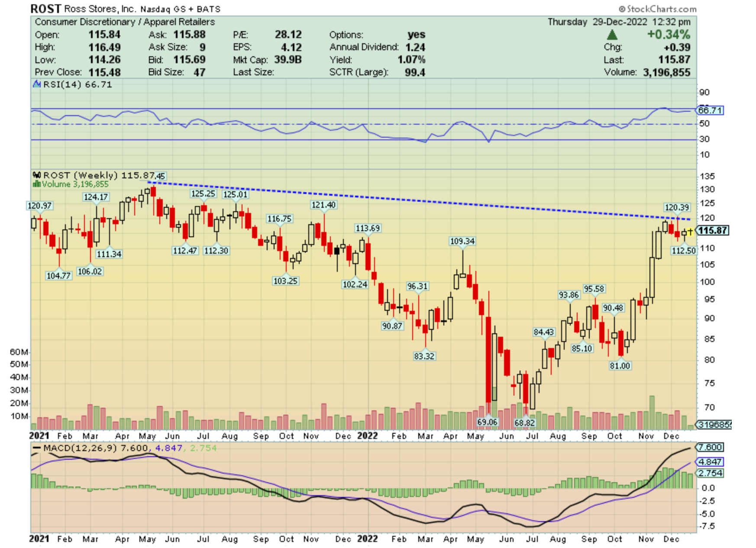Click the 115.87 current price axis tag
This screenshot has height=548, width=756.
click(712, 231)
